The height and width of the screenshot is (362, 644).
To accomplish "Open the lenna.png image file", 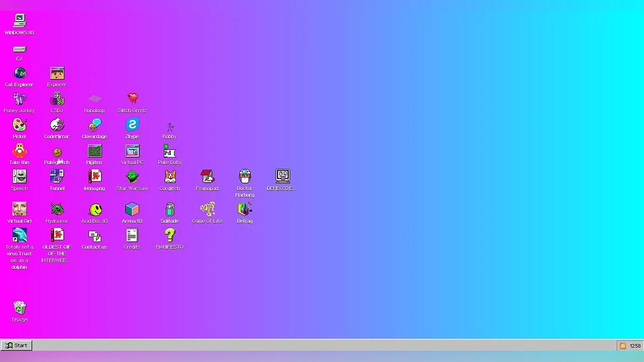I will pyautogui.click(x=94, y=176).
